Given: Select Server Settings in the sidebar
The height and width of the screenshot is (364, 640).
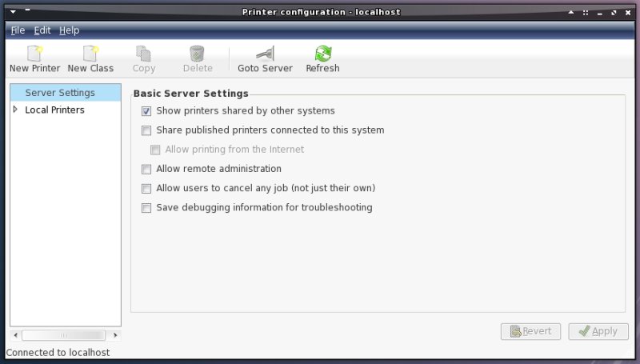Looking at the screenshot, I should (66, 93).
